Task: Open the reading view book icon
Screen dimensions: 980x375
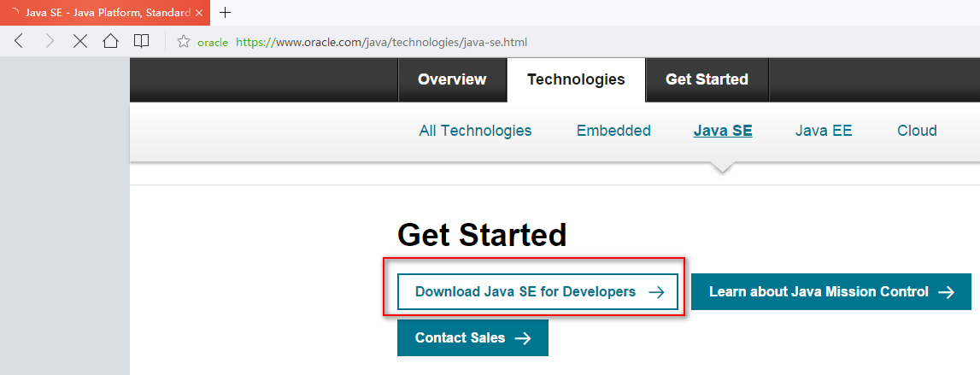Action: click(141, 41)
